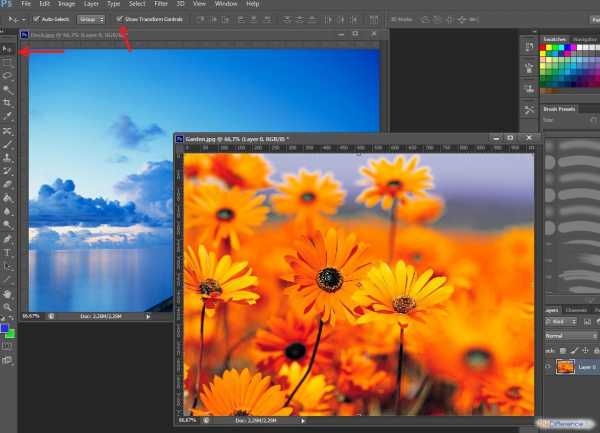
Task: Select the Clone Stamp tool
Action: [x=7, y=157]
